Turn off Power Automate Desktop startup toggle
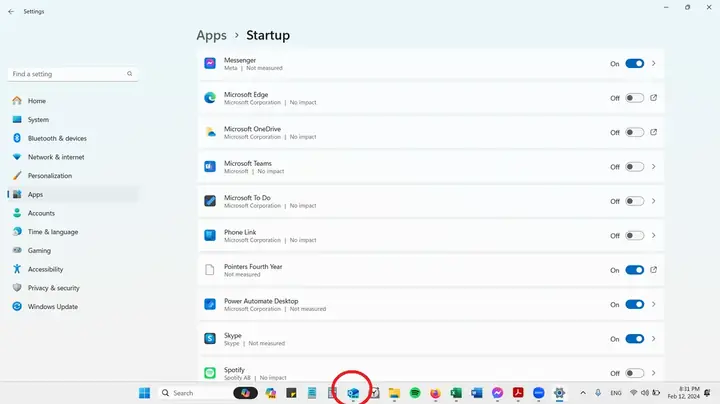 pyautogui.click(x=635, y=304)
